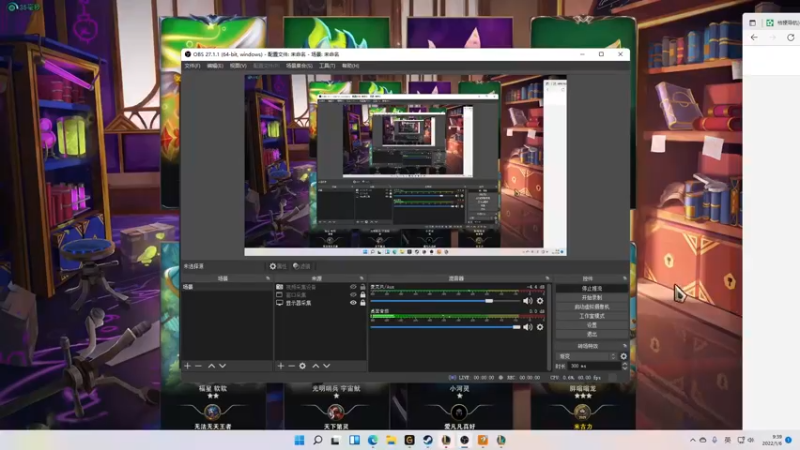Click the mixer panel vertical scrollbar

[x=549, y=327]
